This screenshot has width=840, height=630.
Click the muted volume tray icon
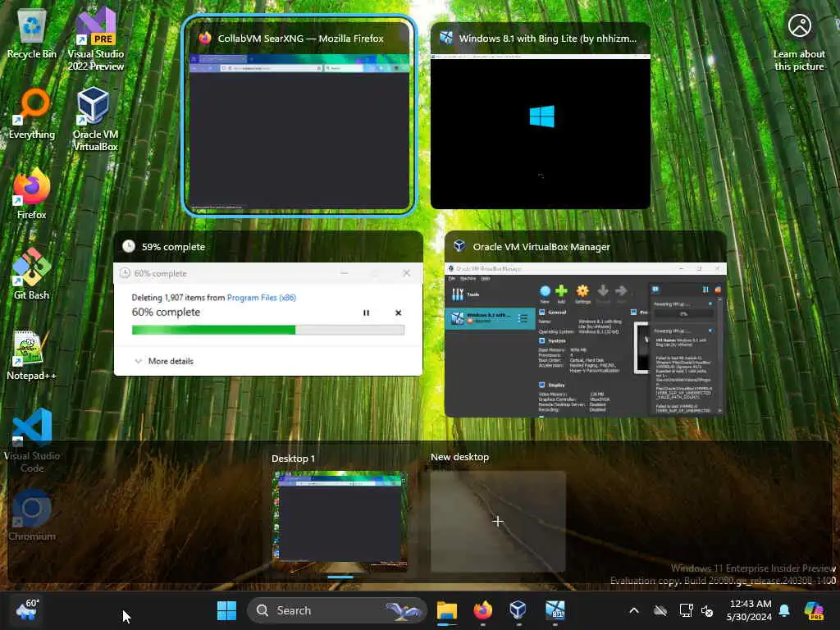click(707, 610)
